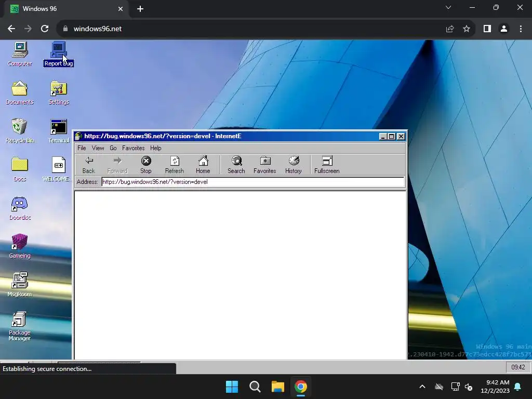
Task: Open the Windows Start menu
Action: point(232,387)
